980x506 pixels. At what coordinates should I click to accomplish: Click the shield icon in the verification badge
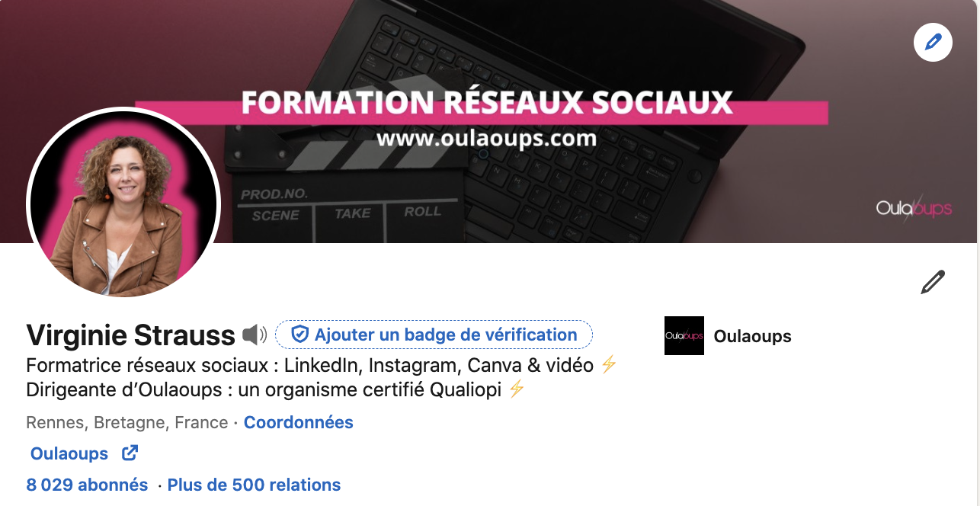click(x=299, y=334)
